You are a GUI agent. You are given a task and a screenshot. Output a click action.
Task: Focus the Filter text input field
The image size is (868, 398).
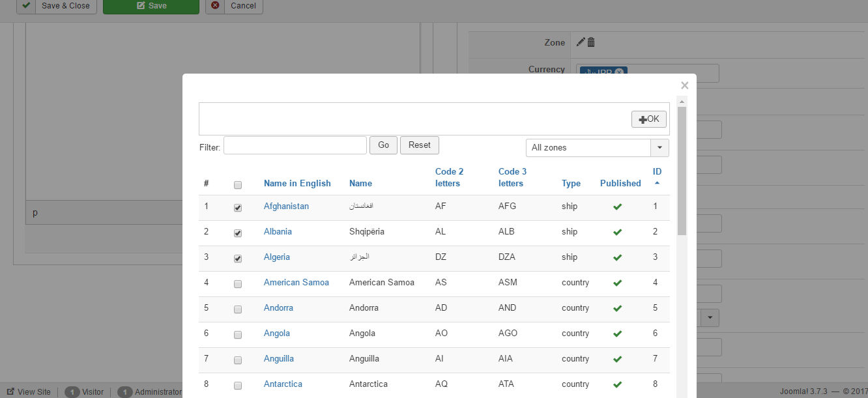click(295, 145)
